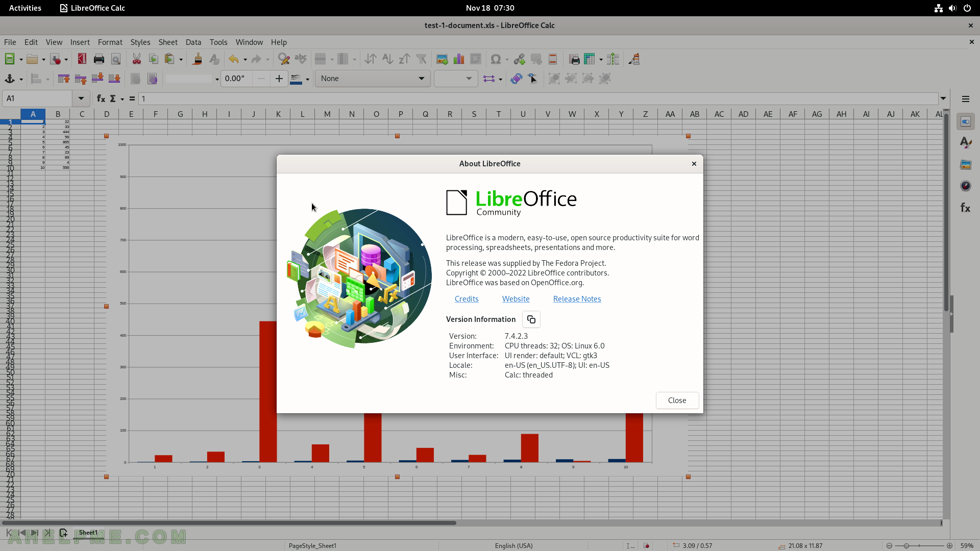Click Activities in the top bar

[x=25, y=8]
